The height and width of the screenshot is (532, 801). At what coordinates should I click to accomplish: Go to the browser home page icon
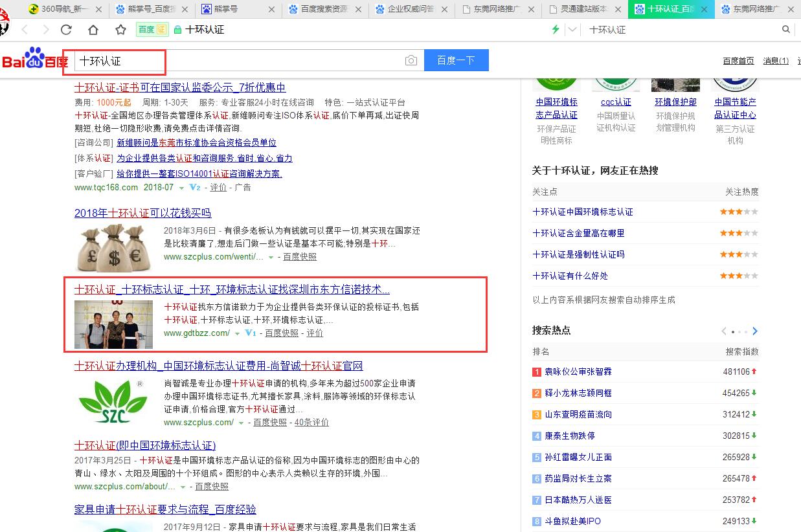(x=93, y=30)
